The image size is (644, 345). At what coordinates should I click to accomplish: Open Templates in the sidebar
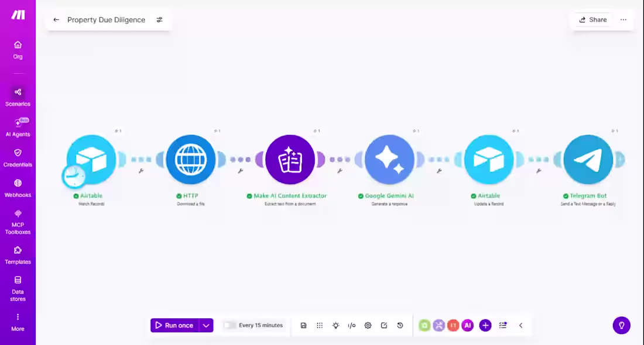coord(18,255)
